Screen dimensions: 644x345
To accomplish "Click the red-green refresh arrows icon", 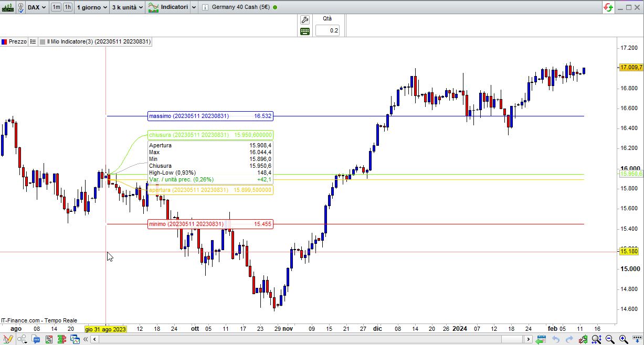I will tap(608, 7).
